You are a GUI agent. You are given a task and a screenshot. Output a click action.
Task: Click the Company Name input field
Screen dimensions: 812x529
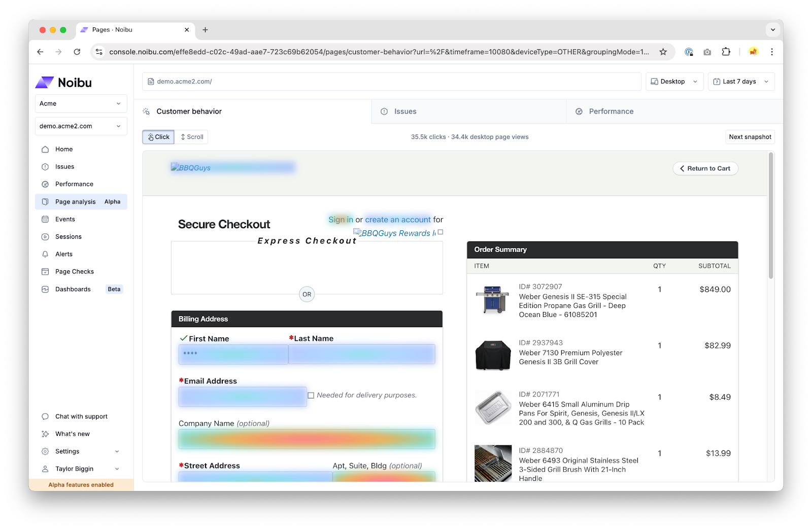(307, 439)
